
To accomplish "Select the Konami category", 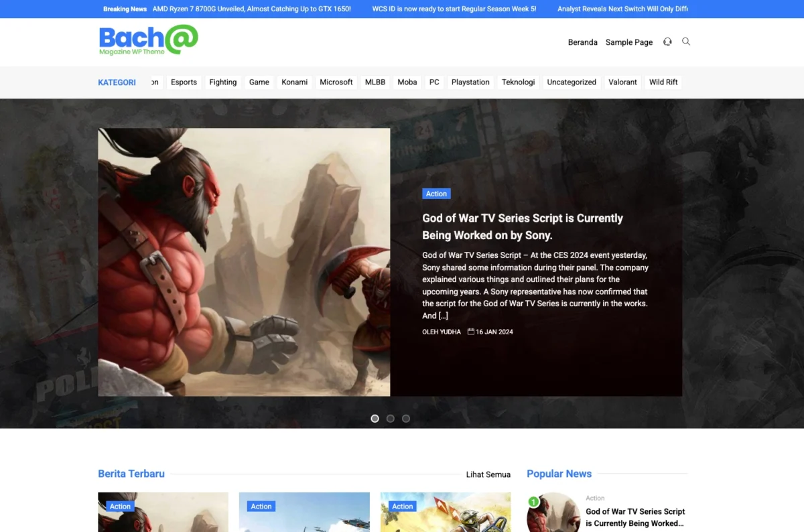I will (x=295, y=82).
